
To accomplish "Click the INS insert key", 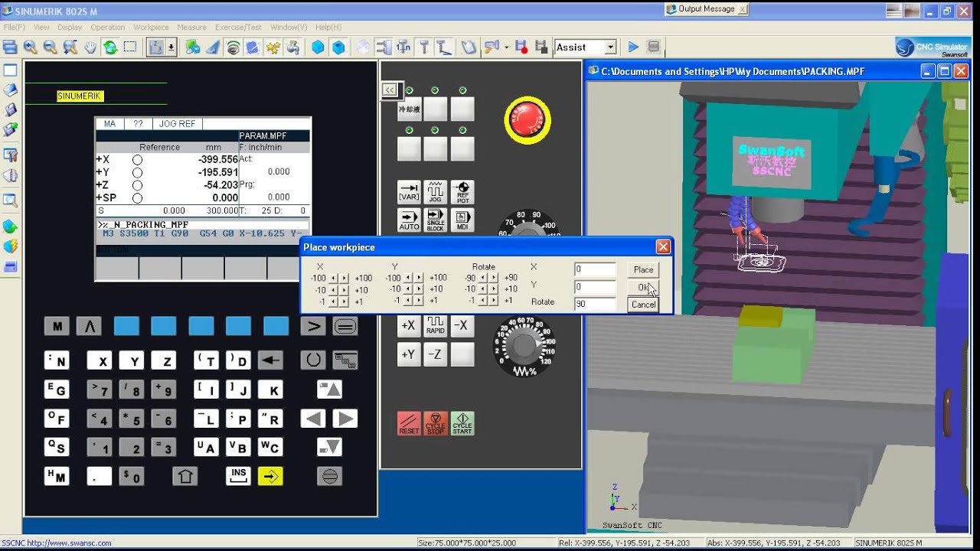I will click(x=238, y=476).
